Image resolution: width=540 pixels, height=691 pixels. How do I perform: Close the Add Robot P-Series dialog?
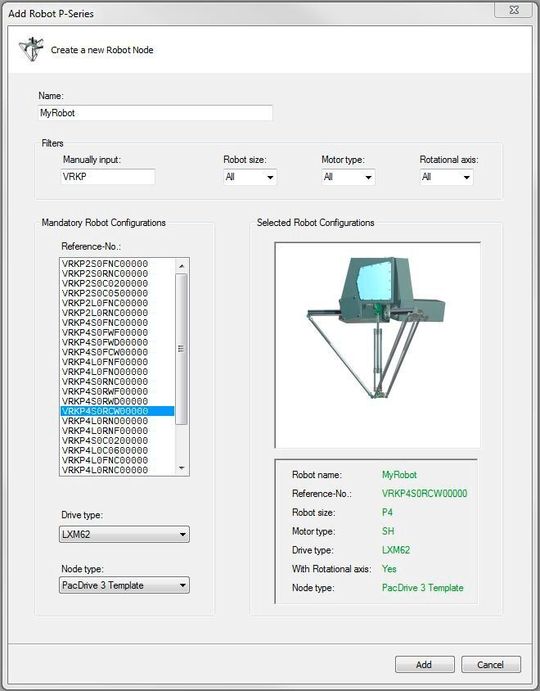pos(514,10)
